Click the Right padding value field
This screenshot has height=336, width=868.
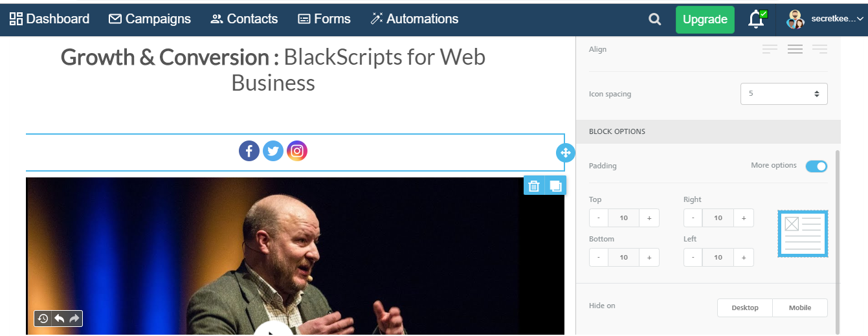(718, 218)
